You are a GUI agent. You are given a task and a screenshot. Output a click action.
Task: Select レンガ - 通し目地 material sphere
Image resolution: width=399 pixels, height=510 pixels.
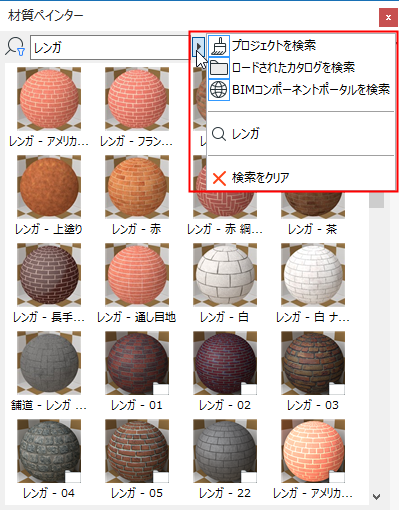click(137, 275)
